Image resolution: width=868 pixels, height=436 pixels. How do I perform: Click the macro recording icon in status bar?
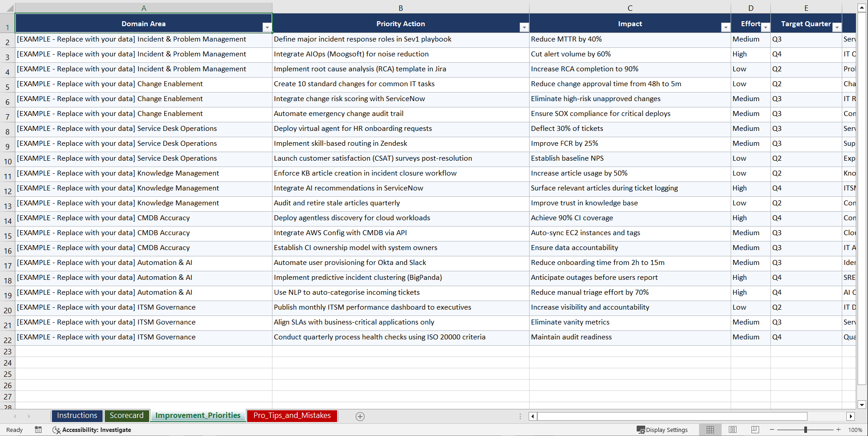(38, 430)
